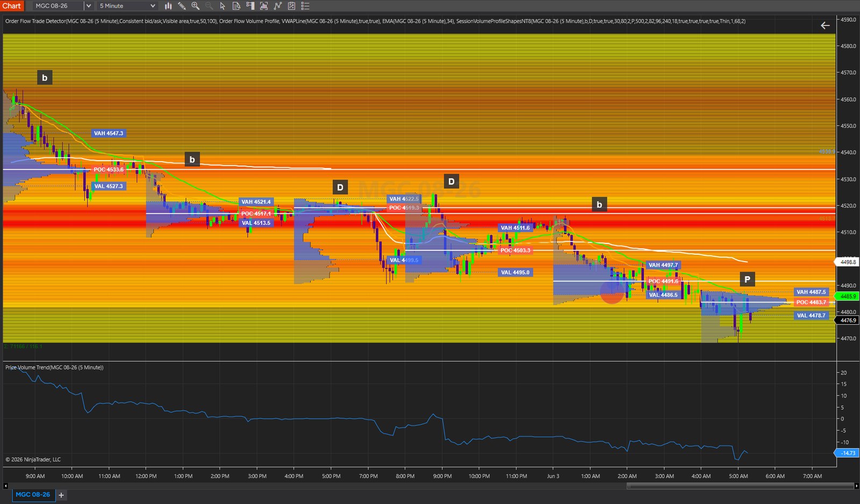The width and height of the screenshot is (860, 504).
Task: Select the MGC 08-26 chart tab
Action: 33,495
